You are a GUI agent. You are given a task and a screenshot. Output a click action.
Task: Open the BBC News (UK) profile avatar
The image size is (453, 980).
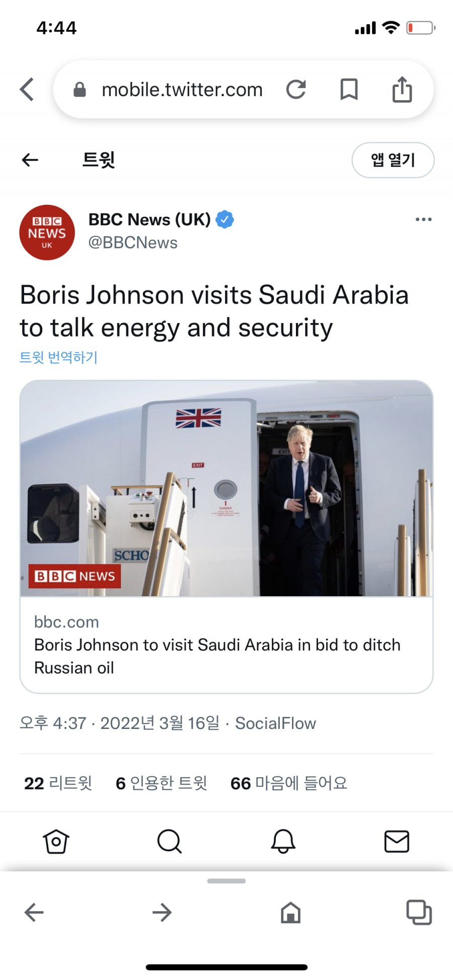pos(47,232)
